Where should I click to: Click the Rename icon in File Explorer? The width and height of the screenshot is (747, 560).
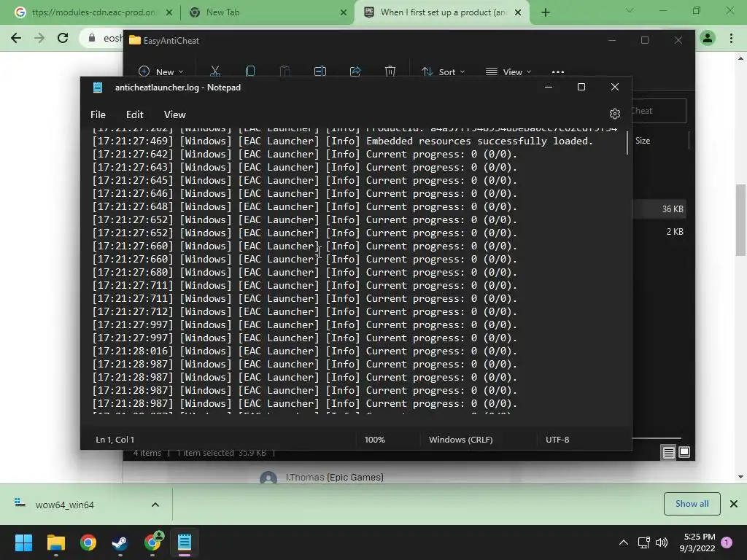(x=320, y=71)
